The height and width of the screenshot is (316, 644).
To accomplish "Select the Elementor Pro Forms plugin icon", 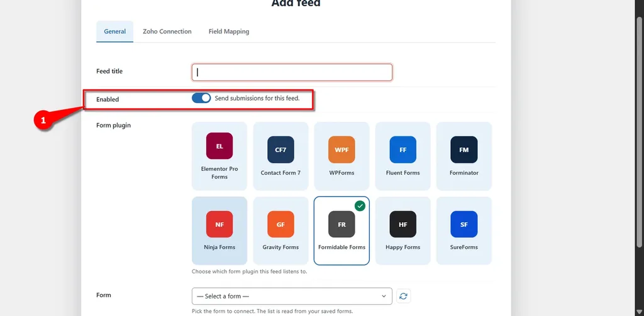I will pos(219,146).
